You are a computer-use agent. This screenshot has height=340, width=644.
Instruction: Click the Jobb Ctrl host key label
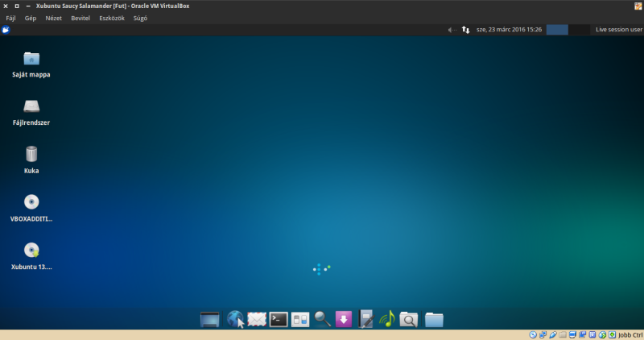[x=630, y=335]
